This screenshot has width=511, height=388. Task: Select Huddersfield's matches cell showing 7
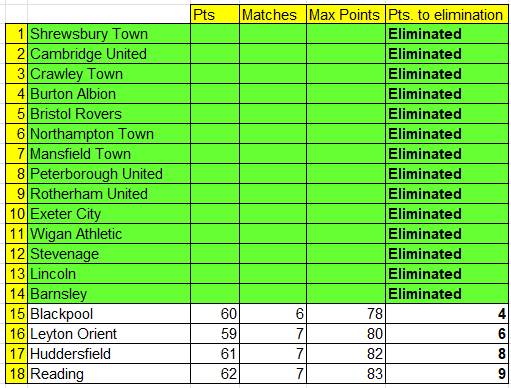point(273,354)
